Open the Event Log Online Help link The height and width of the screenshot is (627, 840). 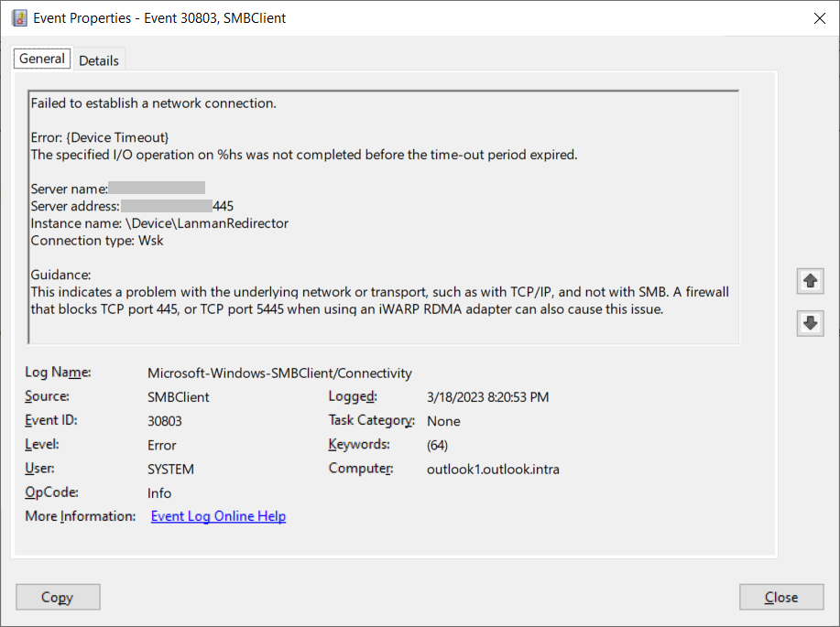[218, 515]
